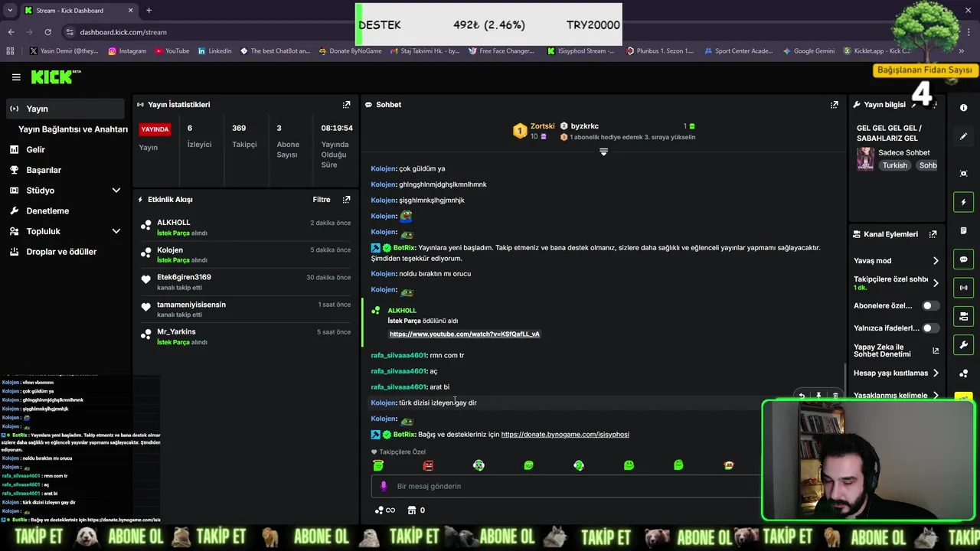Open the YouTube bookmark
980x551 pixels.
click(x=171, y=51)
